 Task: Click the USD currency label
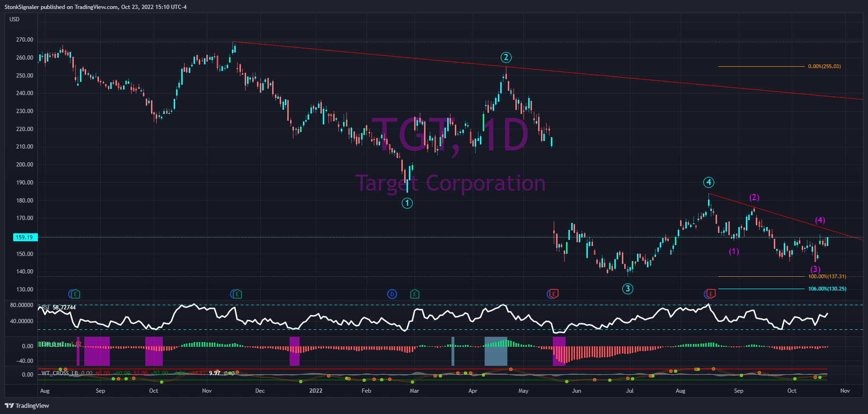coord(15,19)
